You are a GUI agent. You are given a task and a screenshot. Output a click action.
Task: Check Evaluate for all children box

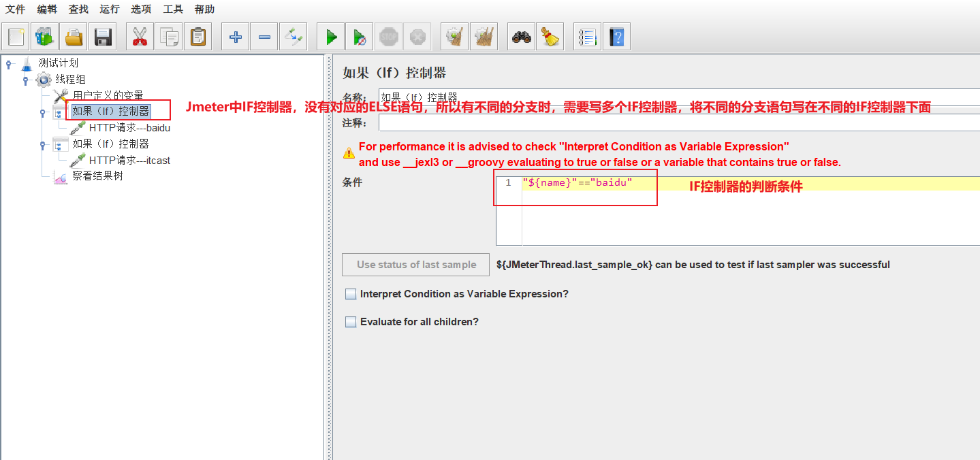tap(351, 322)
